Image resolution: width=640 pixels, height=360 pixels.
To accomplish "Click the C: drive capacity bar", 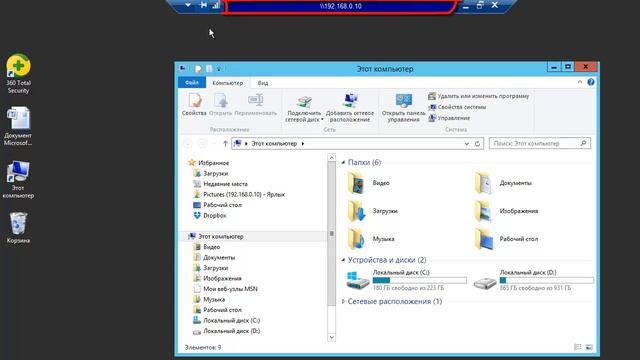I will 420,280.
